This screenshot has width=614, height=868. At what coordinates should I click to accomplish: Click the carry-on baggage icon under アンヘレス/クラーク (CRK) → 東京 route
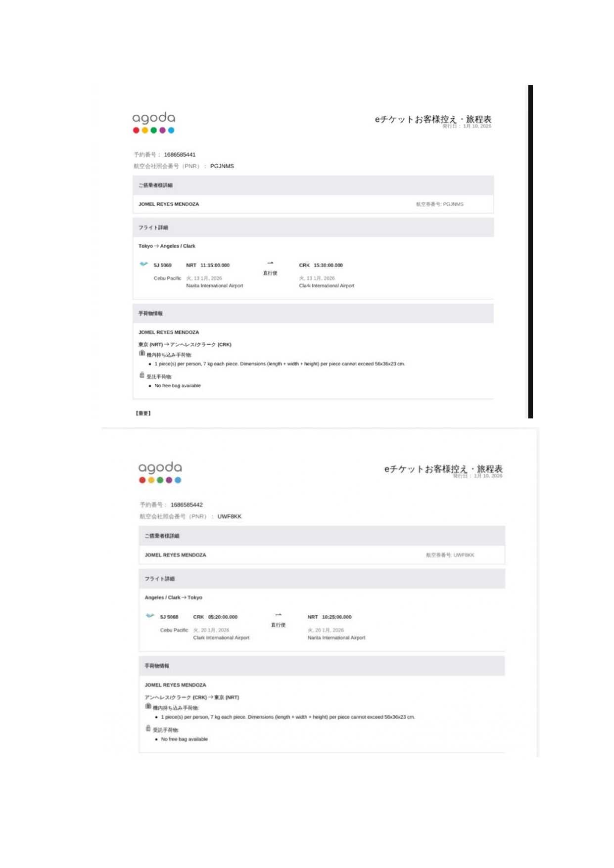[148, 706]
